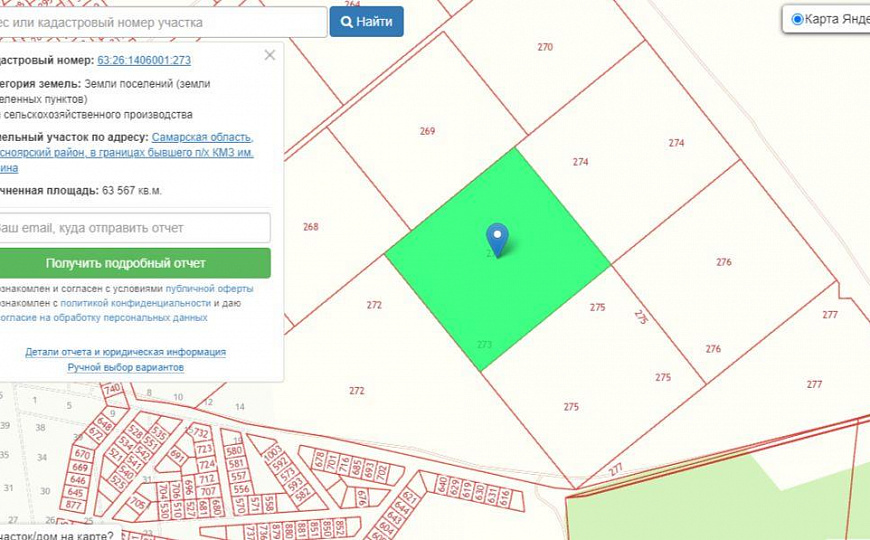Select the Карта Яндекс radio button
Screen dimensions: 870x540
point(797,19)
